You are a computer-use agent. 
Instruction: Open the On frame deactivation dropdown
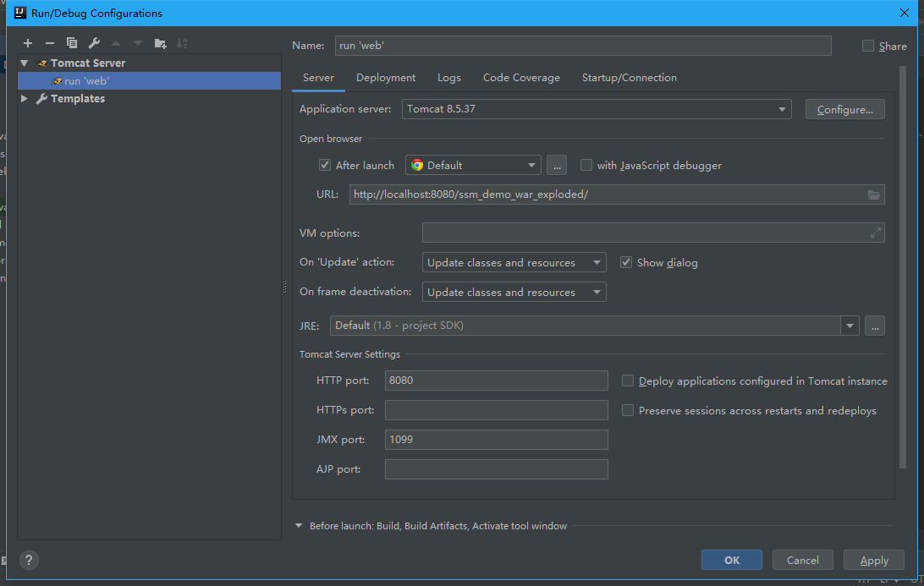point(514,292)
